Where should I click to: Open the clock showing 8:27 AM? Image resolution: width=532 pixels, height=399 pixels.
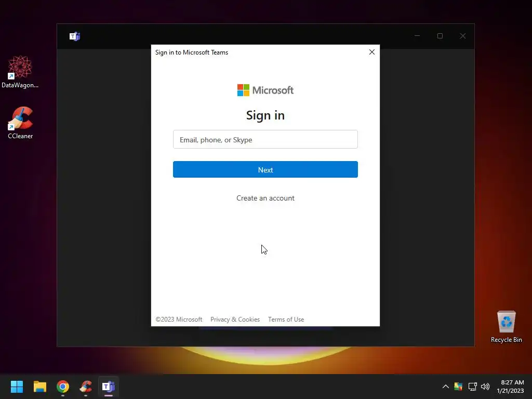(x=511, y=387)
